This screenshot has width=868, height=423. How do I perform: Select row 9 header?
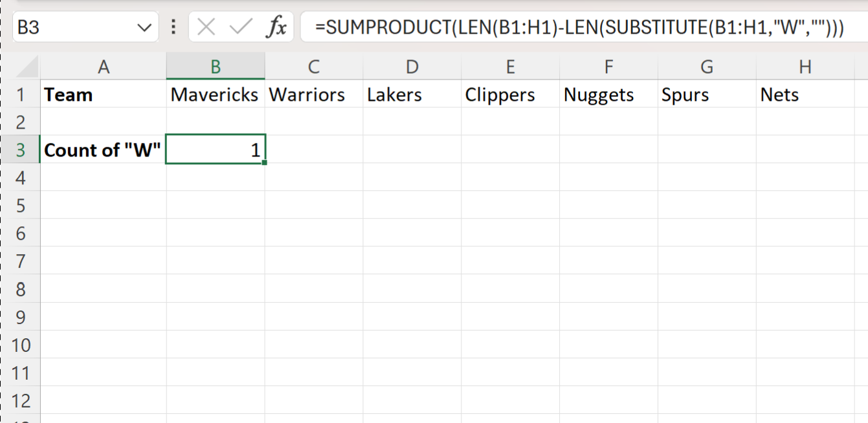(21, 317)
